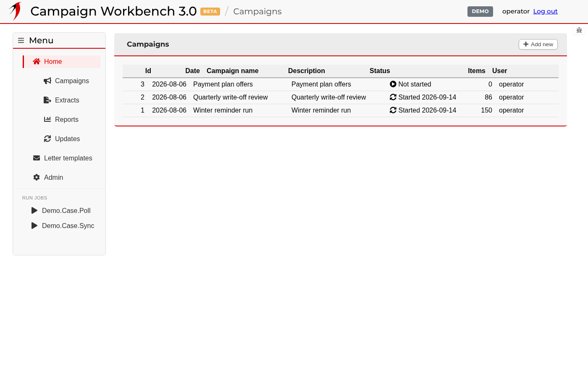Image resolution: width=588 pixels, height=378 pixels.
Task: Open campaign 'Quarterly write-off review' name cell
Action: (x=231, y=97)
